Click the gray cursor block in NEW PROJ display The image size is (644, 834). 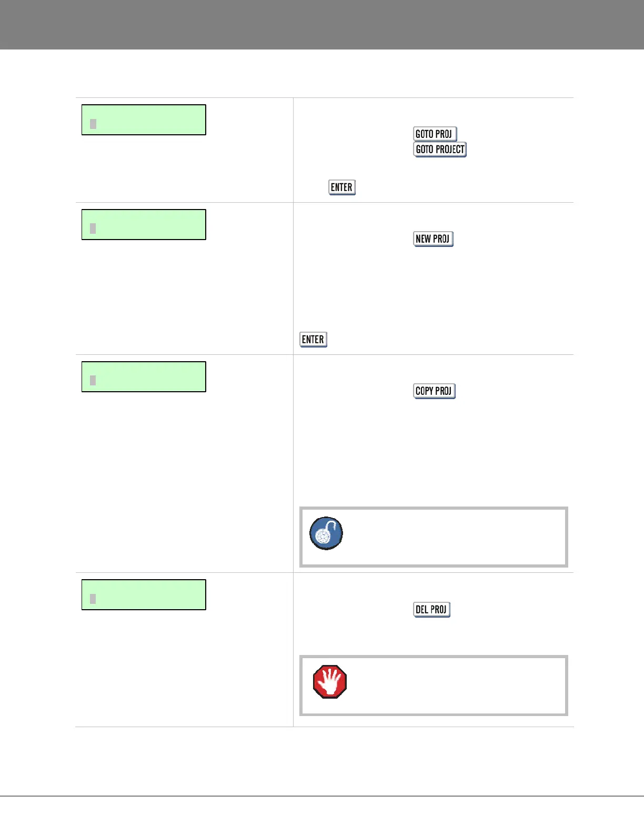click(93, 229)
